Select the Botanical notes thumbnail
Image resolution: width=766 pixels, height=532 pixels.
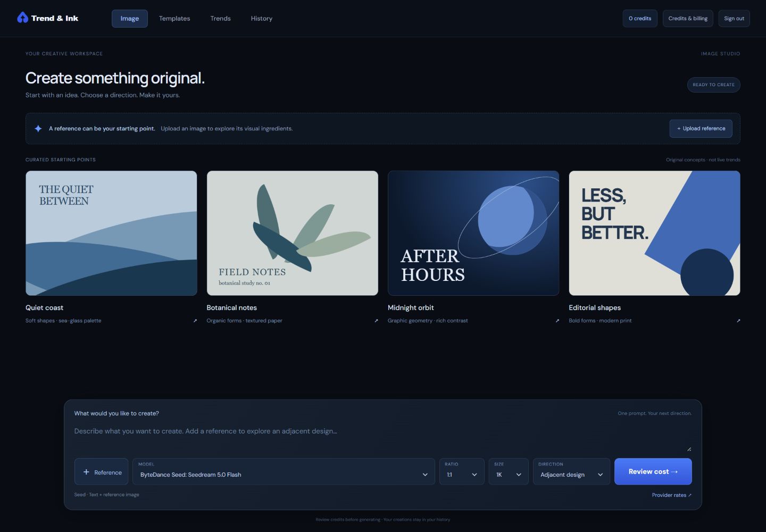point(293,233)
